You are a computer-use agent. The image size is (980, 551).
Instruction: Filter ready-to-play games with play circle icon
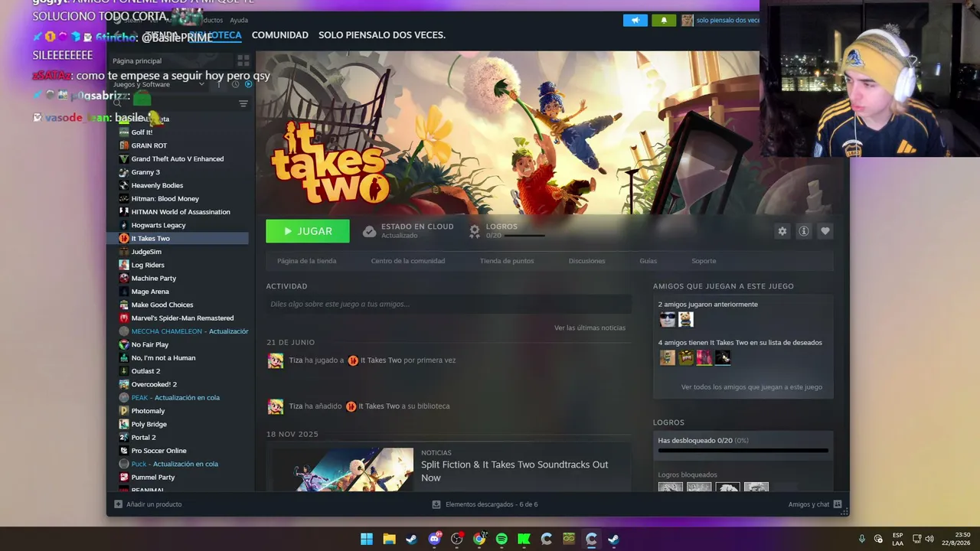248,84
